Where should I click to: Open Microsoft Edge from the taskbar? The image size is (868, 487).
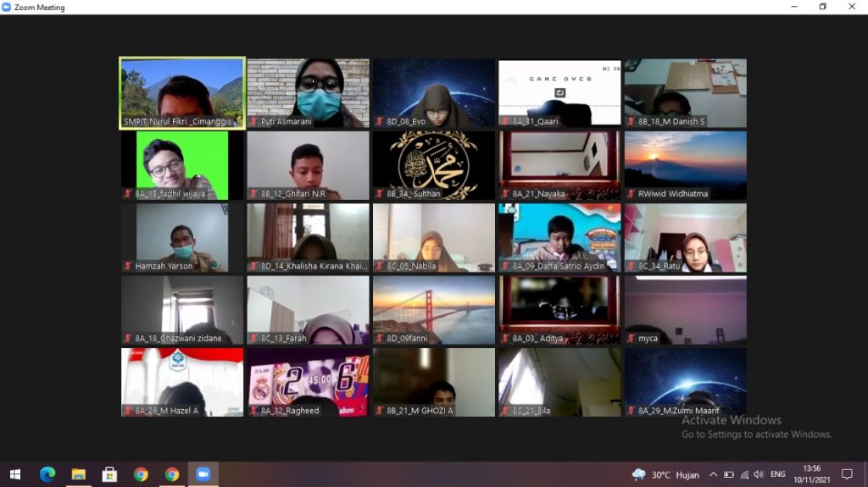47,474
